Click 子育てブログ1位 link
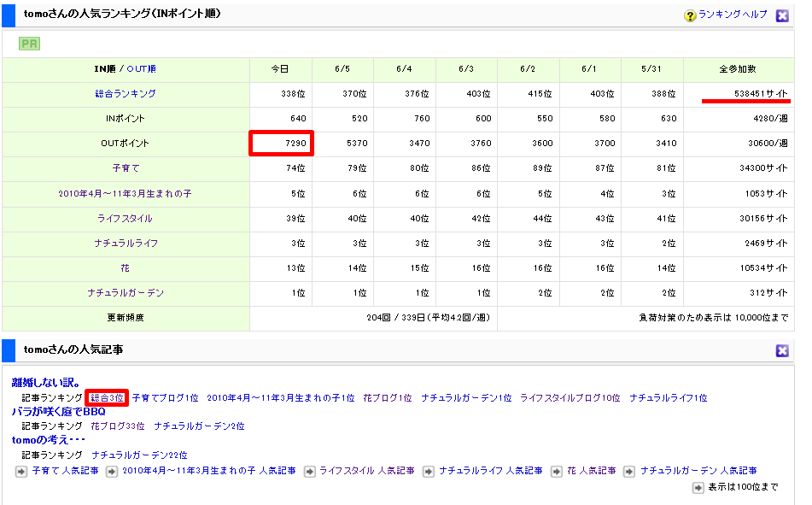 tap(165, 398)
